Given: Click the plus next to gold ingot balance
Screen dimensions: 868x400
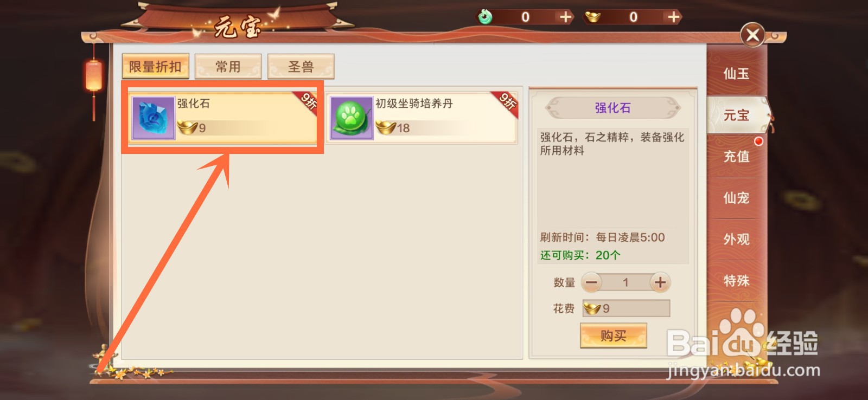Looking at the screenshot, I should pyautogui.click(x=674, y=17).
